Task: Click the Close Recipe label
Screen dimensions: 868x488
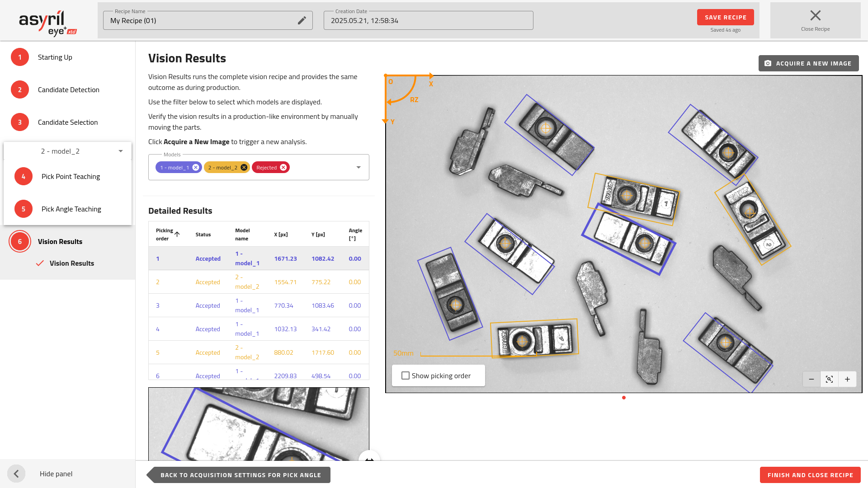Action: pyautogui.click(x=815, y=29)
